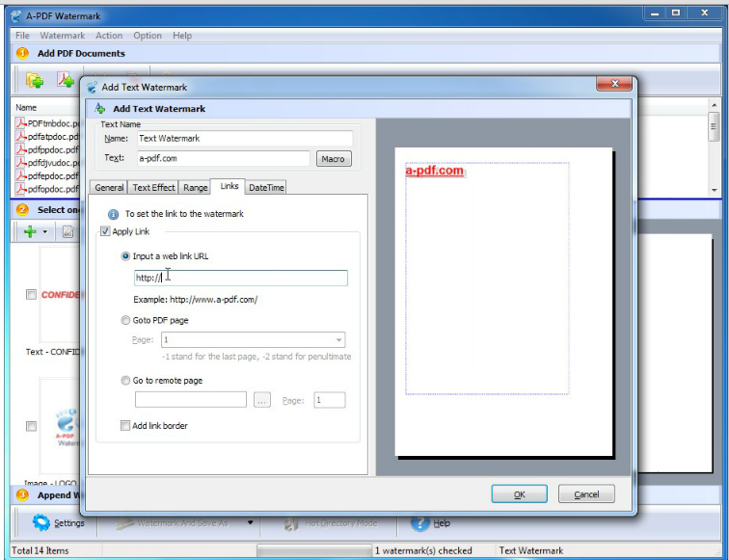This screenshot has height=560, width=729.
Task: Browse remote file with ... button
Action: point(262,400)
